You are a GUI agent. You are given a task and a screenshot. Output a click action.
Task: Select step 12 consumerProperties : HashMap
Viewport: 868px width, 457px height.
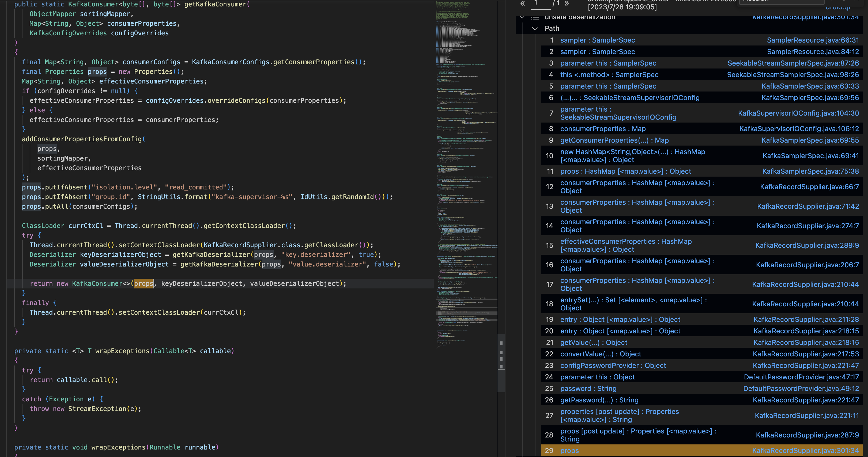coord(637,186)
